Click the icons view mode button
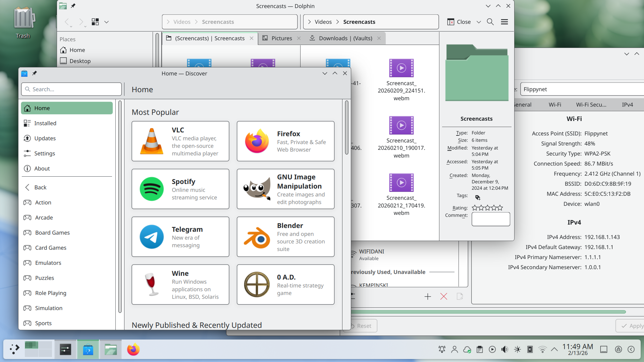Viewport: 644px width, 362px height. [95, 22]
